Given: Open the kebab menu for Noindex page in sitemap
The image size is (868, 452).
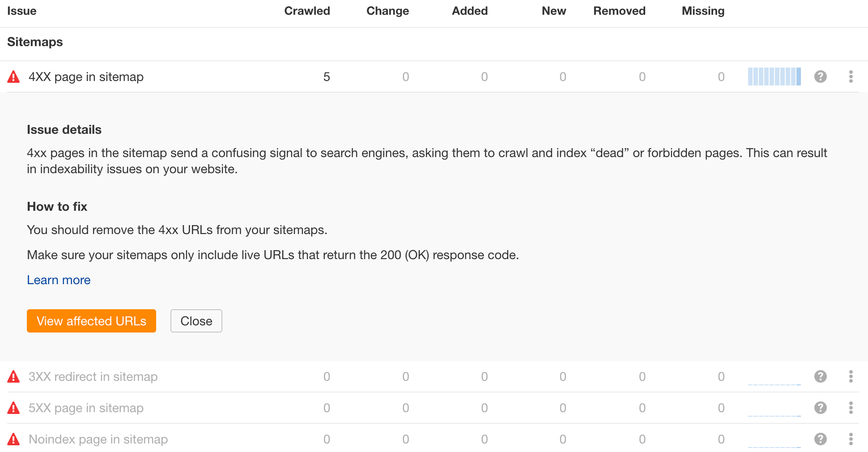Looking at the screenshot, I should pos(851,439).
